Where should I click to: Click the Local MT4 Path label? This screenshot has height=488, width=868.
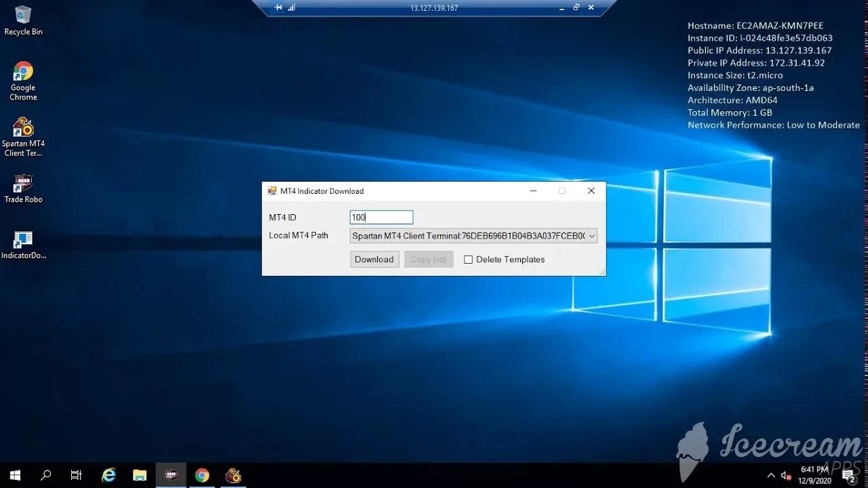coord(298,236)
